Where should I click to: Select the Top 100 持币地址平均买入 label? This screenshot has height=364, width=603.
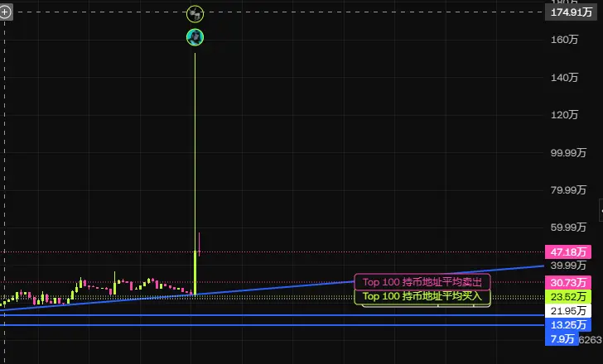point(422,296)
